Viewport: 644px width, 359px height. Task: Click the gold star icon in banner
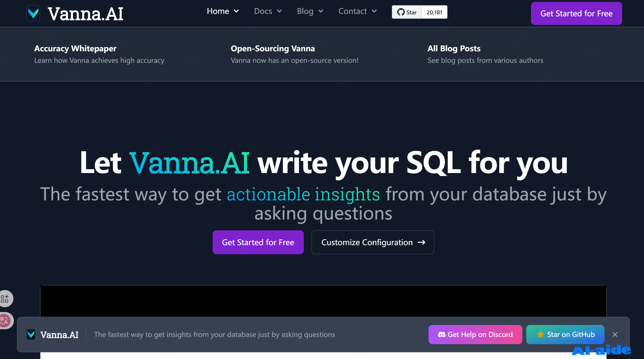tap(540, 334)
